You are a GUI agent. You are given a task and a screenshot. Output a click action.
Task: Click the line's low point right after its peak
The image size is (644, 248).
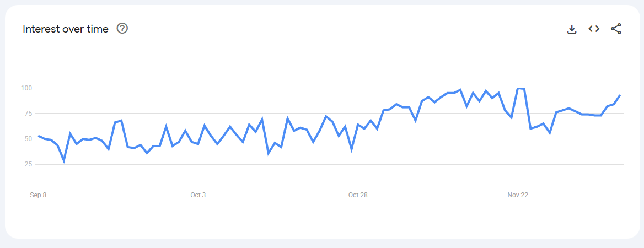530,128
